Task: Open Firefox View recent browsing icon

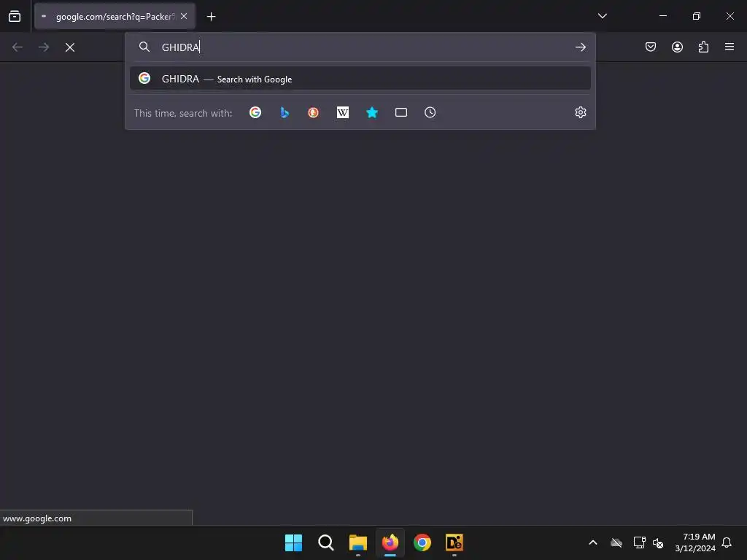Action: [15, 16]
